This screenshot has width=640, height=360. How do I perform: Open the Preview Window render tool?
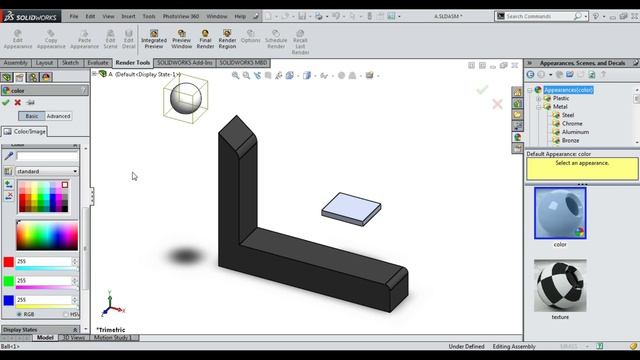182,39
